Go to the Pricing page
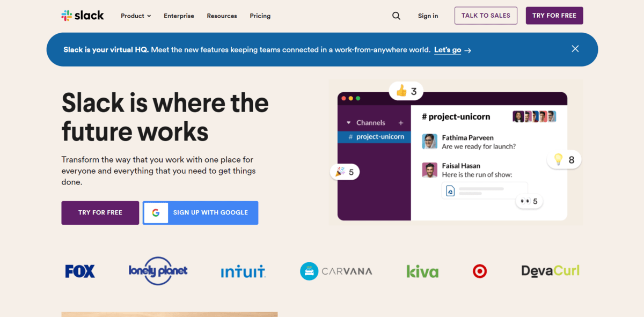This screenshot has width=644, height=317. pyautogui.click(x=260, y=16)
